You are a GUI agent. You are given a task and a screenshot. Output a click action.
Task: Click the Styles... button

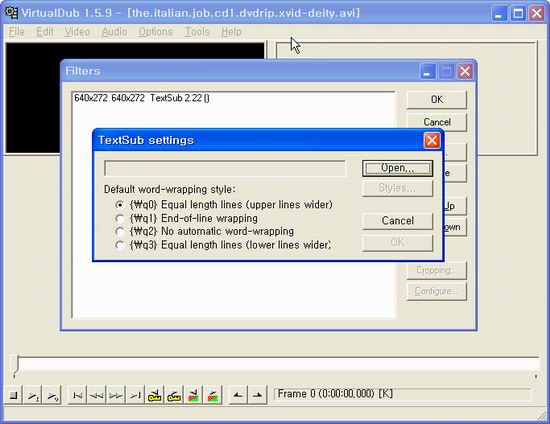[397, 188]
